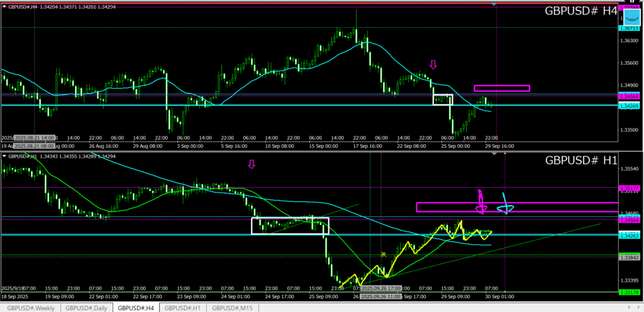This screenshot has width=644, height=312.
Task: Select the magenta rectangle on H4 chart
Action: coord(501,88)
